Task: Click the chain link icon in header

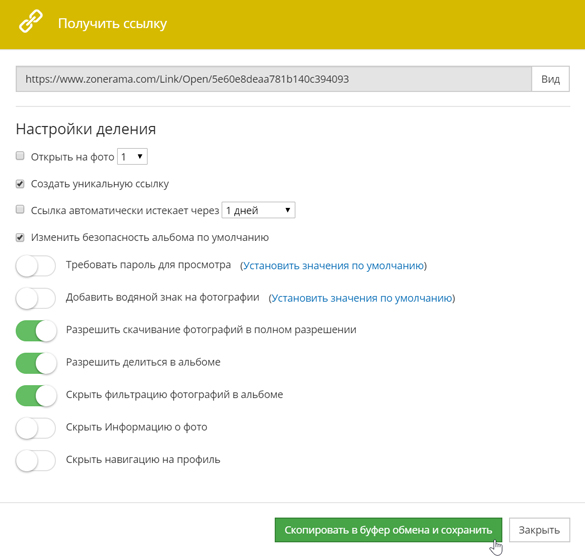Action: click(31, 22)
